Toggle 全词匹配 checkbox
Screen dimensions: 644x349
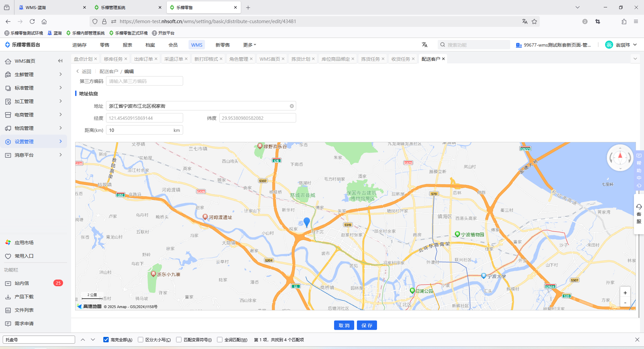point(220,340)
